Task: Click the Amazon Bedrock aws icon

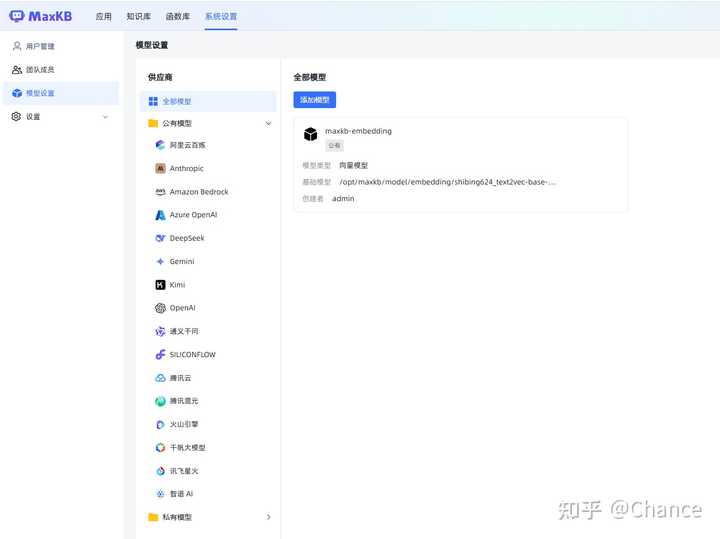Action: coord(160,191)
